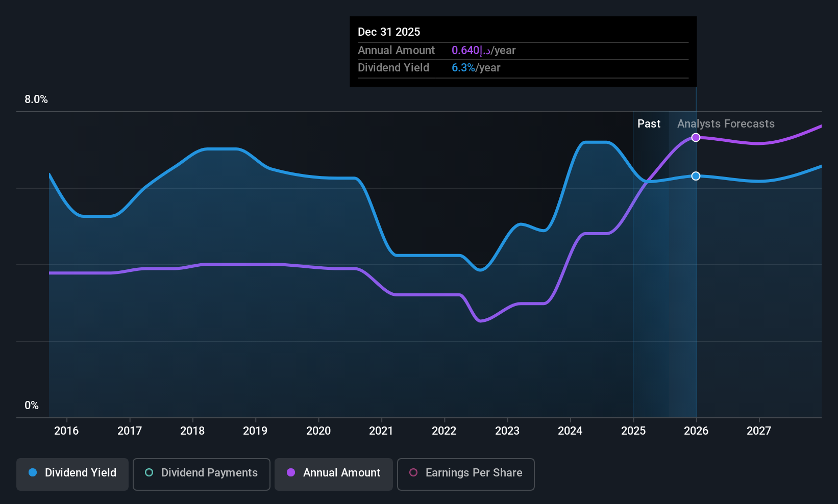Toggle the Annual Amount legend button
The height and width of the screenshot is (504, 838).
coord(334,474)
